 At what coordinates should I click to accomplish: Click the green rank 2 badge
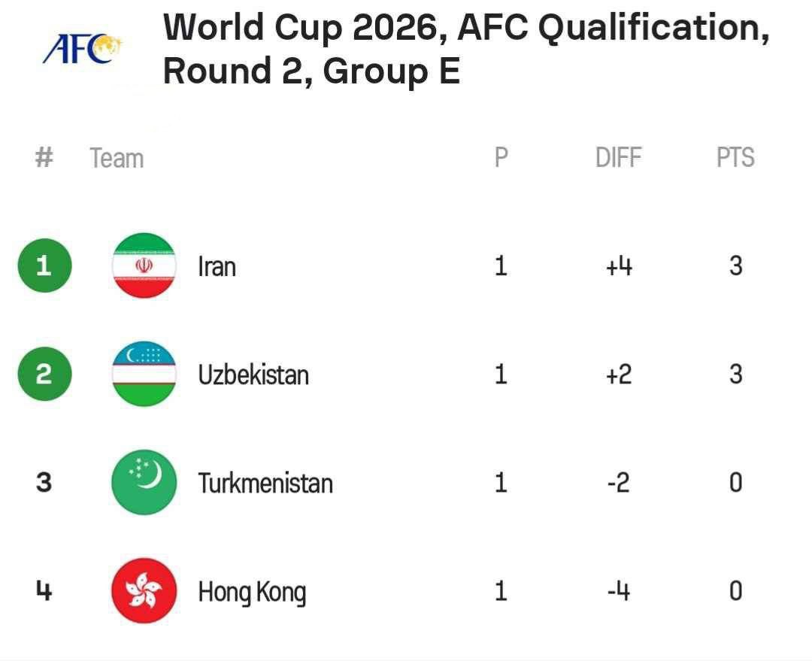(x=44, y=374)
